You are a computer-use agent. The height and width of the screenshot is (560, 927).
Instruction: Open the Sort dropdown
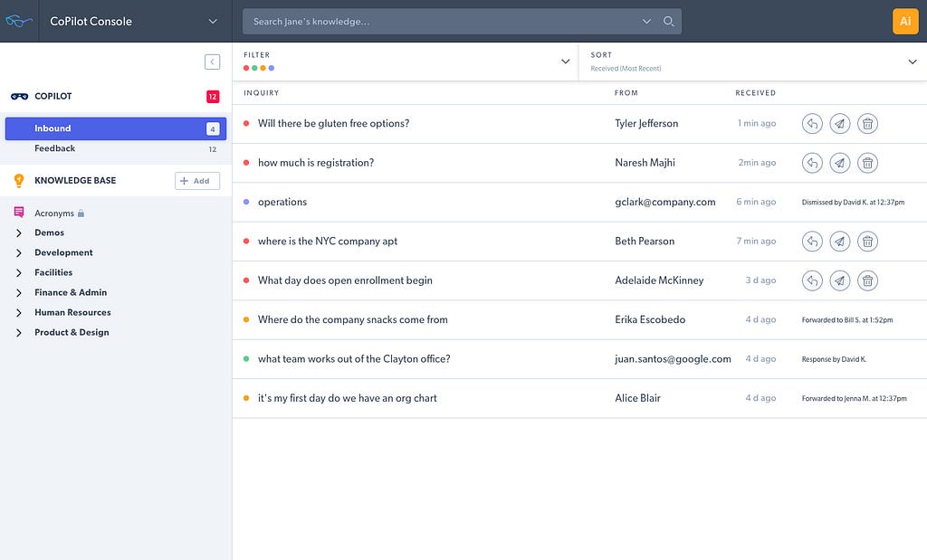[x=913, y=62]
